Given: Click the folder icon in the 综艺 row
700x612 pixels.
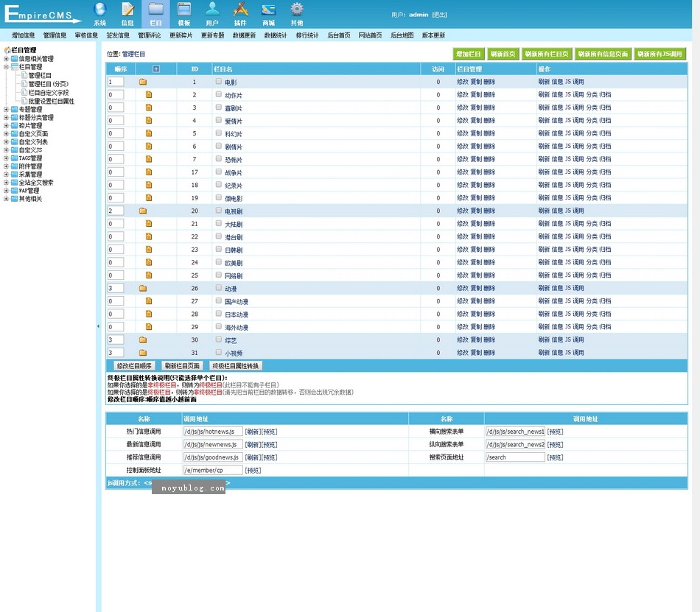Looking at the screenshot, I should [143, 340].
